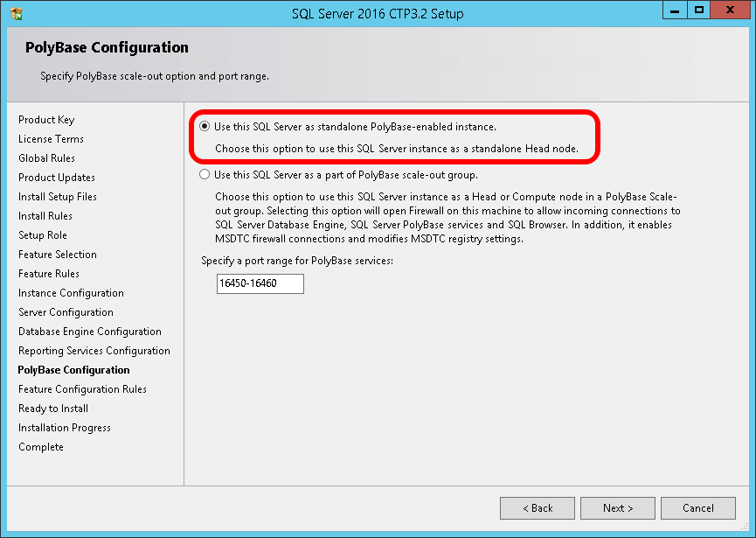This screenshot has width=756, height=538.
Task: Select Product Key step in sidebar
Action: 46,120
